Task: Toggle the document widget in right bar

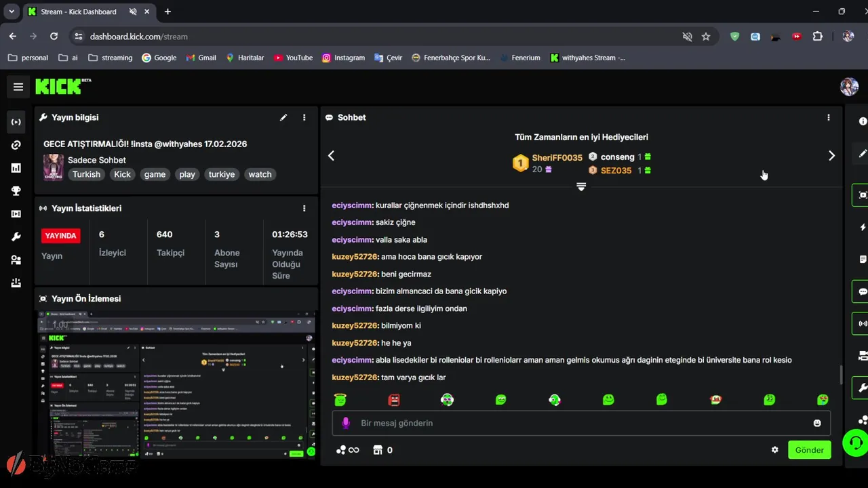Action: pyautogui.click(x=863, y=260)
